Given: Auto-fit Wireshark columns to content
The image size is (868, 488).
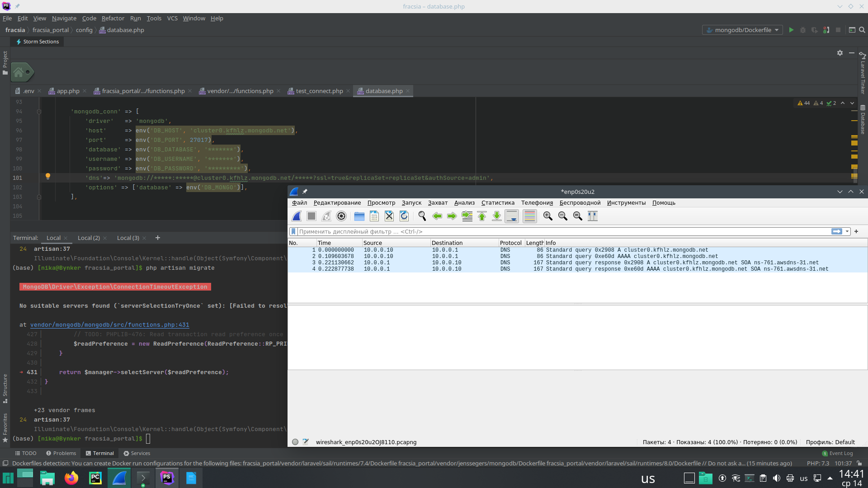Looking at the screenshot, I should click(593, 216).
